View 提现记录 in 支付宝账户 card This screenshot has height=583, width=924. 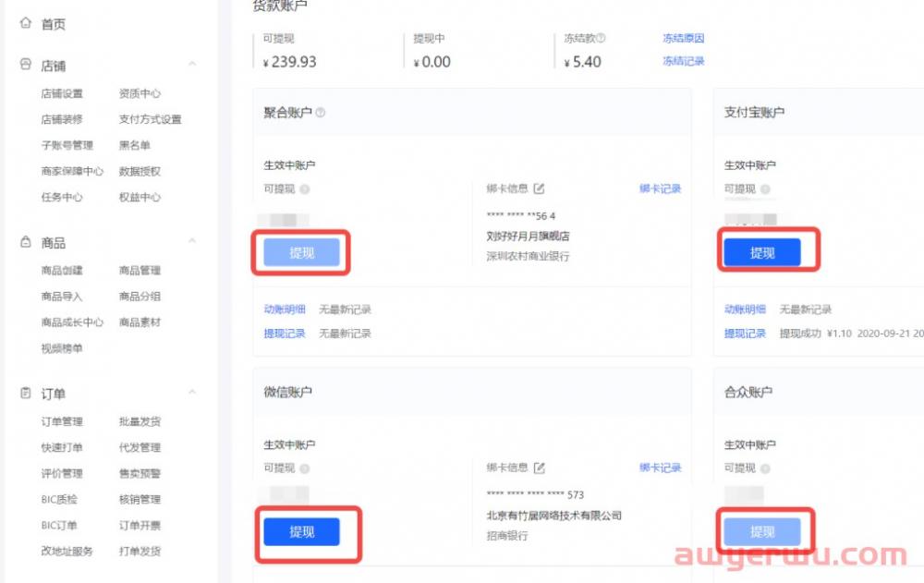(x=745, y=334)
